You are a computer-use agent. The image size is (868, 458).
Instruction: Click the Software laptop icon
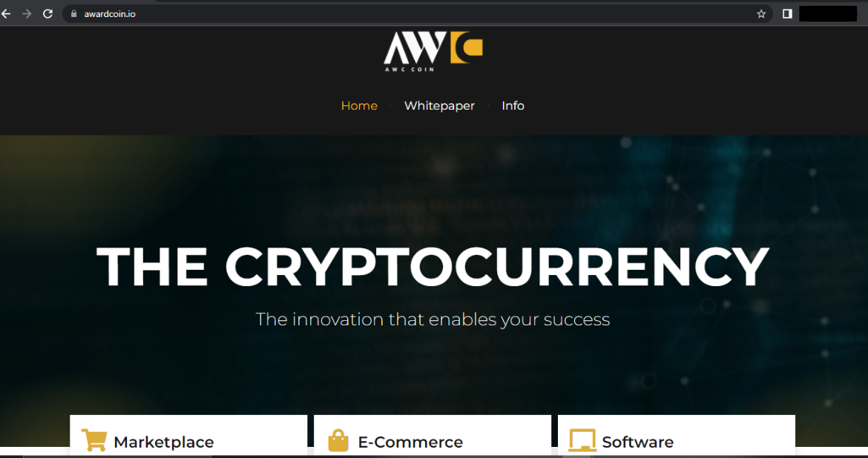tap(582, 440)
